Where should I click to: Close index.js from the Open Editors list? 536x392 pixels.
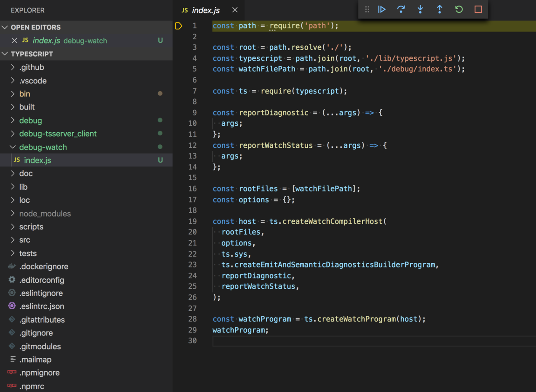[x=14, y=40]
